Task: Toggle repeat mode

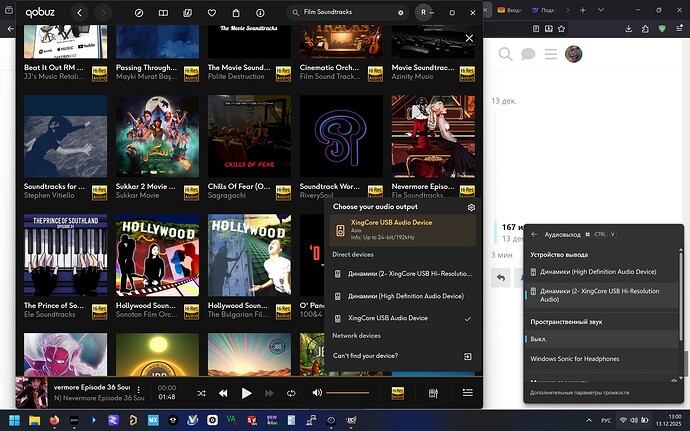Action: click(291, 393)
